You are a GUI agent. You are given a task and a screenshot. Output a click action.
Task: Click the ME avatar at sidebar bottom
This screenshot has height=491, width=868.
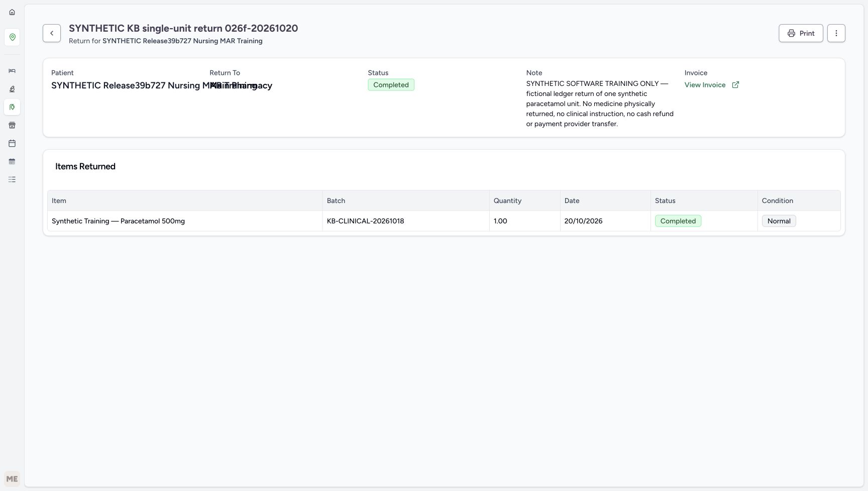coord(12,479)
